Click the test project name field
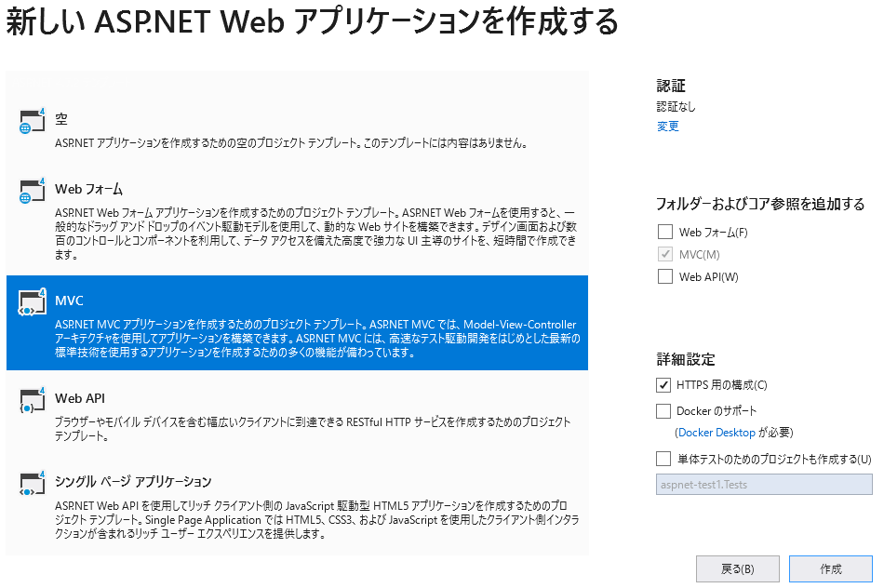 (x=764, y=485)
